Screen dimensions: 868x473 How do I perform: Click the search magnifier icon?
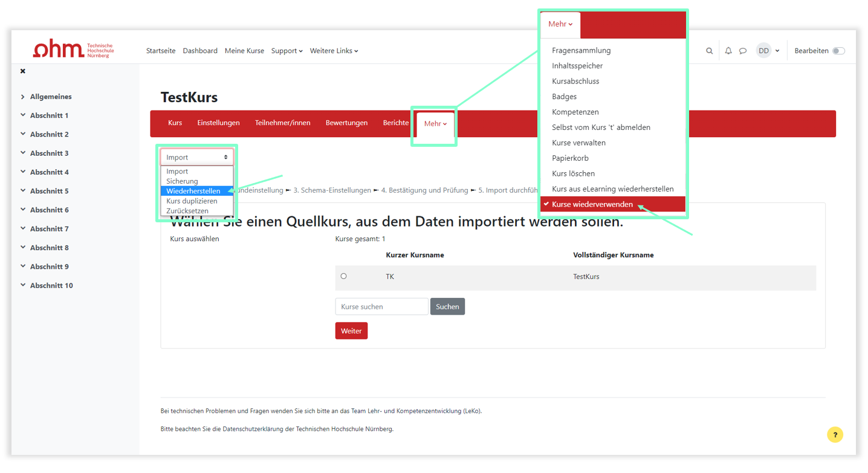tap(709, 51)
